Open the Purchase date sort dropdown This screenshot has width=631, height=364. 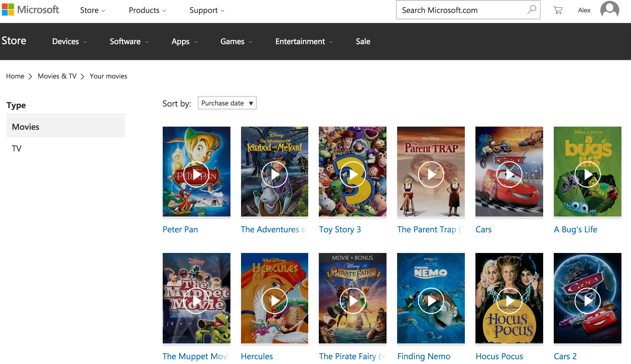click(227, 103)
